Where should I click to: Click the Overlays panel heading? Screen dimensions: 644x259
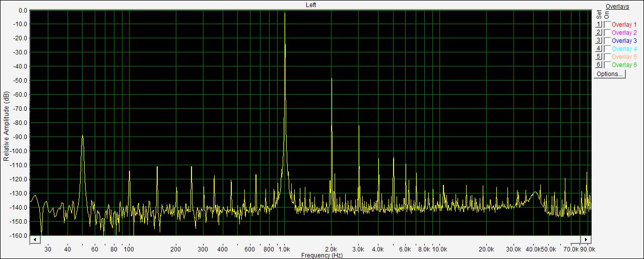[x=617, y=7]
